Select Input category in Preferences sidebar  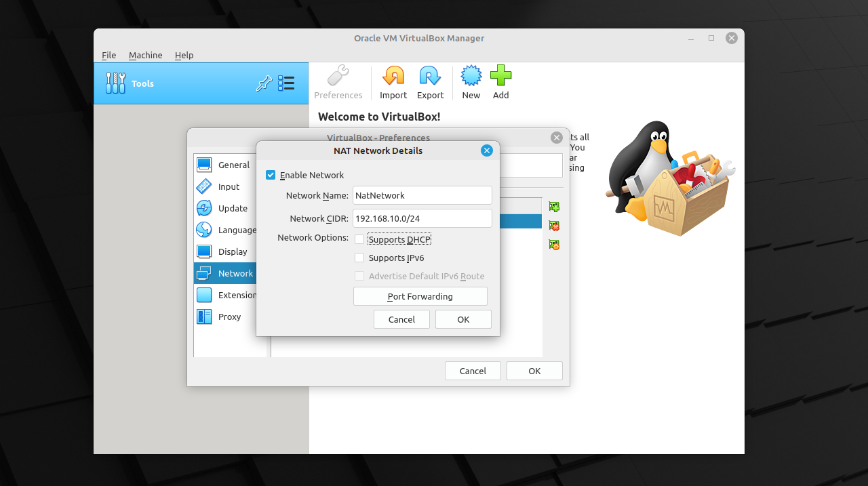tap(225, 186)
